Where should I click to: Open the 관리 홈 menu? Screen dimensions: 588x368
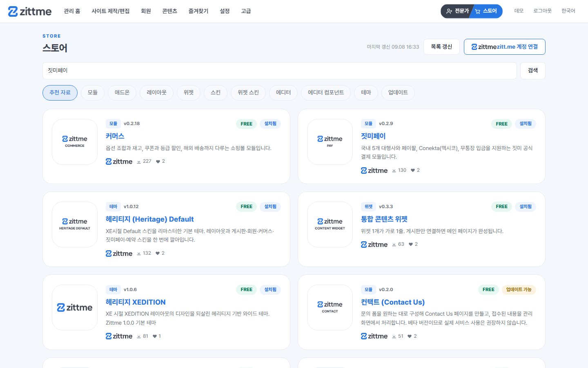(x=72, y=11)
